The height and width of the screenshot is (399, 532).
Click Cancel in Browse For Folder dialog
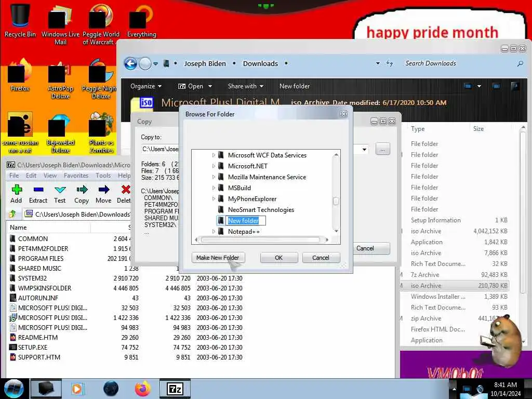tap(321, 258)
